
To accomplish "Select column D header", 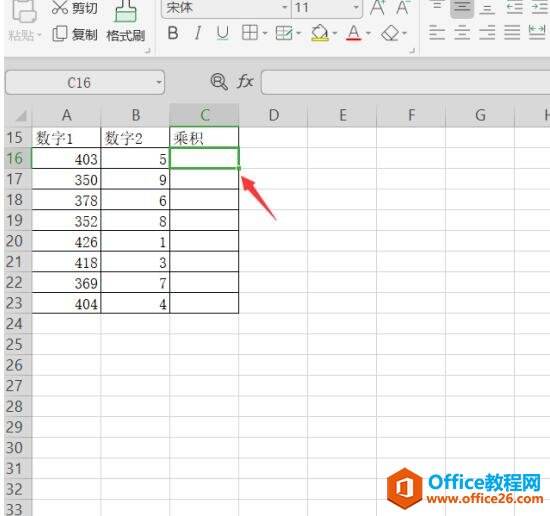I will (x=273, y=115).
